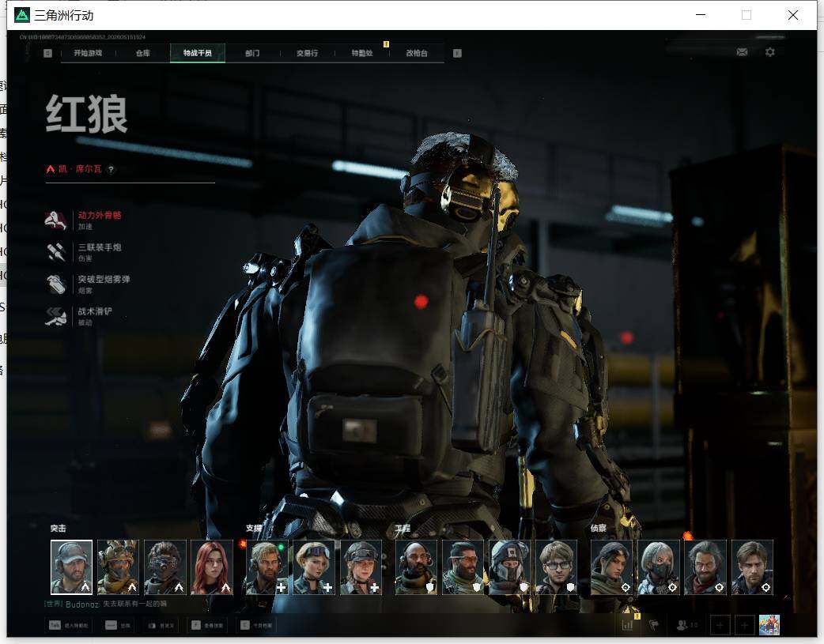The image size is (824, 644).
Task: Select the red-haired 突击 operator portrait
Action: click(212, 567)
